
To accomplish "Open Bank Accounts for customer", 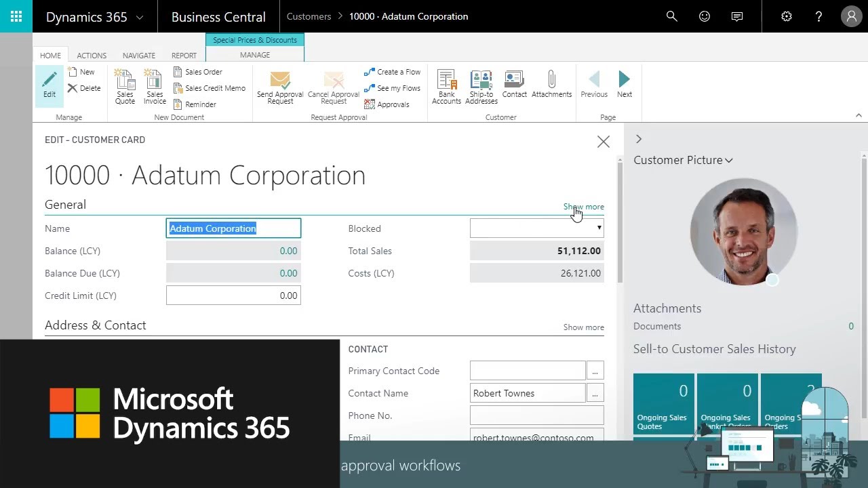I will 446,87.
